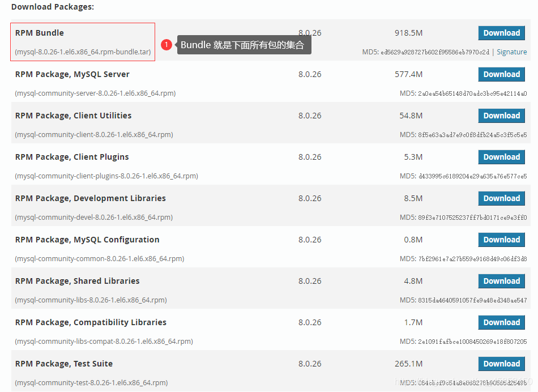
Task: Click version 8.0.26 in Development Libraries row
Action: (x=310, y=198)
